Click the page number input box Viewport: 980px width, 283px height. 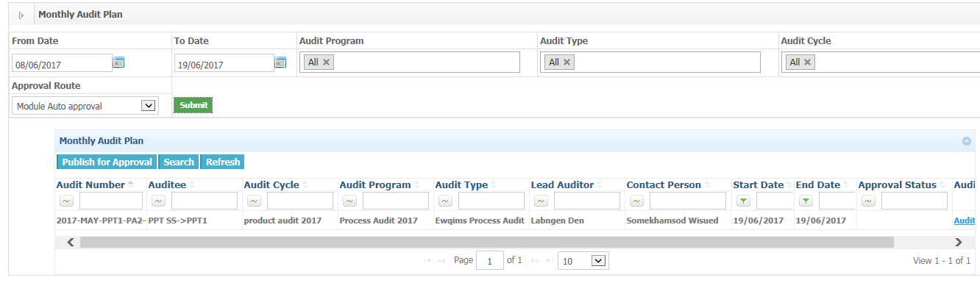tap(490, 261)
